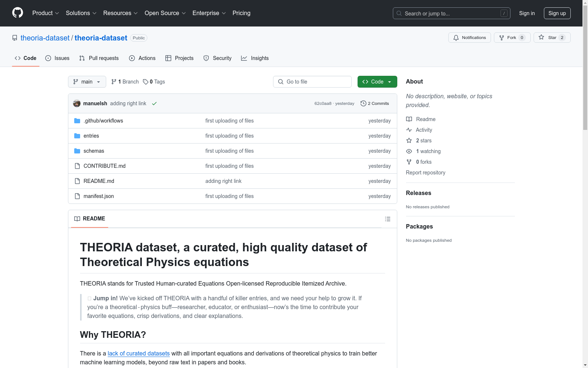Open the GitHub homepage logo
Screen dimensions: 588x368
click(x=18, y=13)
